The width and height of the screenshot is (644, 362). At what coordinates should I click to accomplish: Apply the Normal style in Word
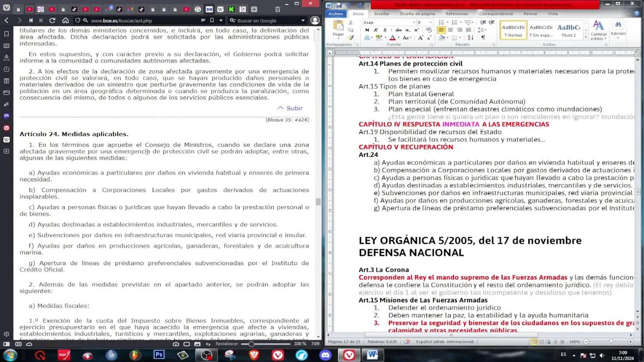[513, 31]
